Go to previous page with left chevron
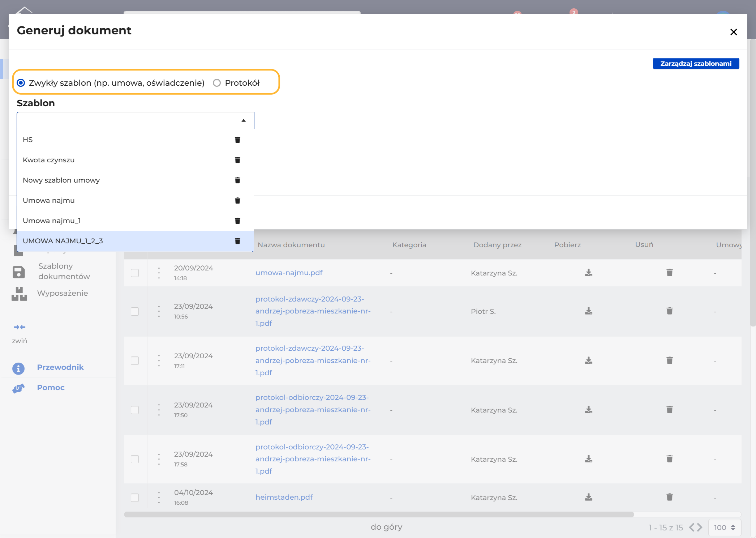Viewport: 756px width, 538px height. click(692, 527)
